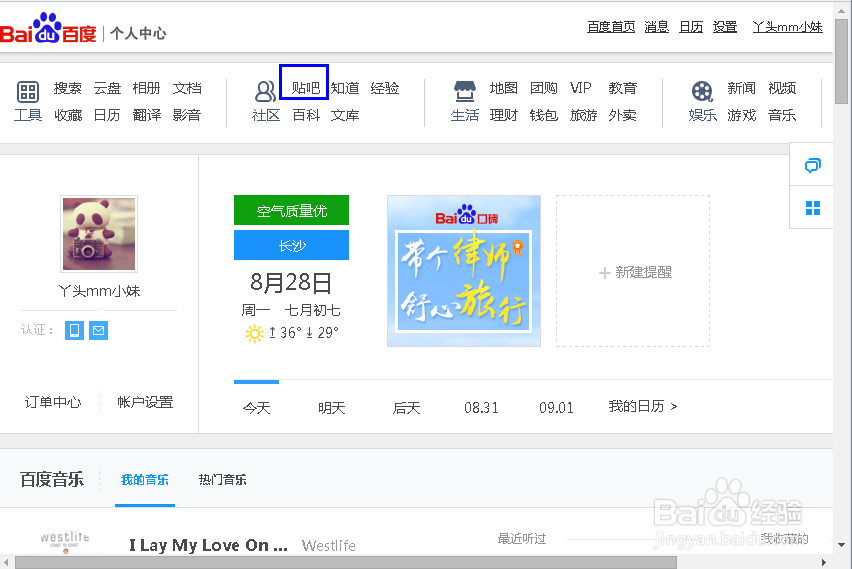Click the email verification icon
This screenshot has width=852, height=569.
(x=98, y=330)
